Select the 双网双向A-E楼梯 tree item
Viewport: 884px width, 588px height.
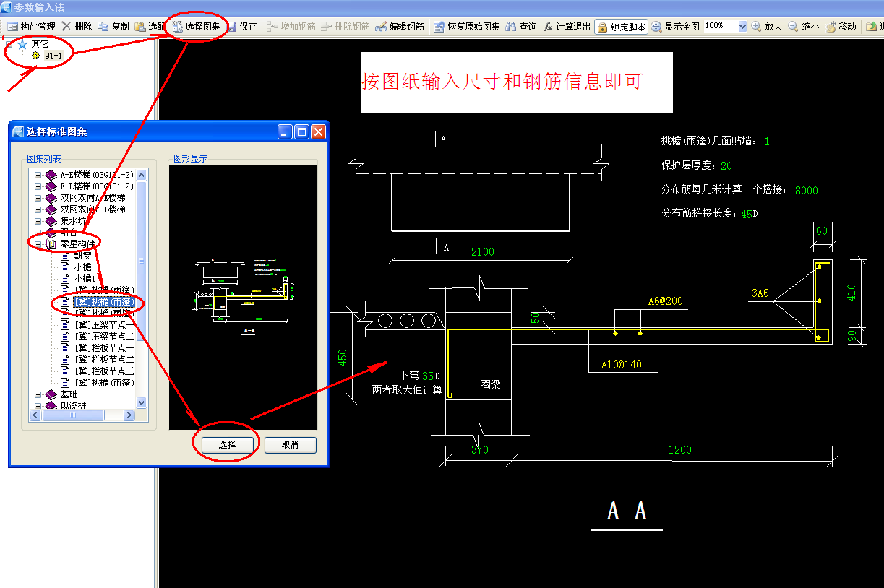point(93,198)
